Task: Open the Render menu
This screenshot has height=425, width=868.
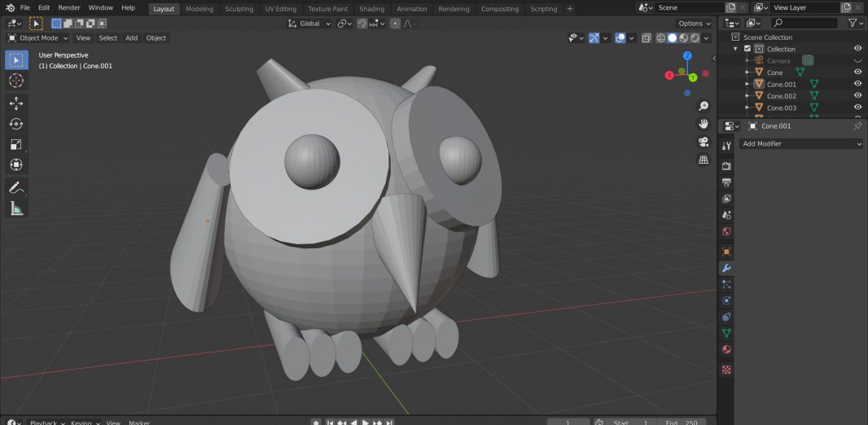Action: click(69, 7)
